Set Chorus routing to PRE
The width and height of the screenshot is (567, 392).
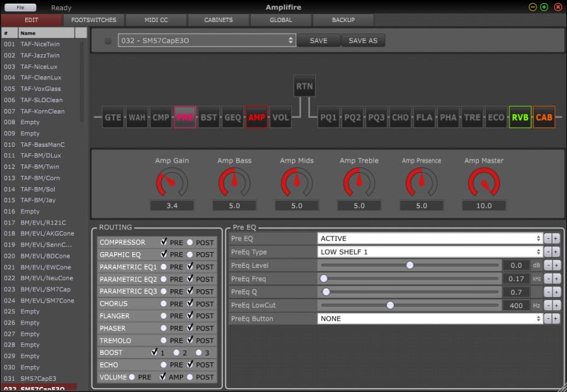click(x=163, y=304)
